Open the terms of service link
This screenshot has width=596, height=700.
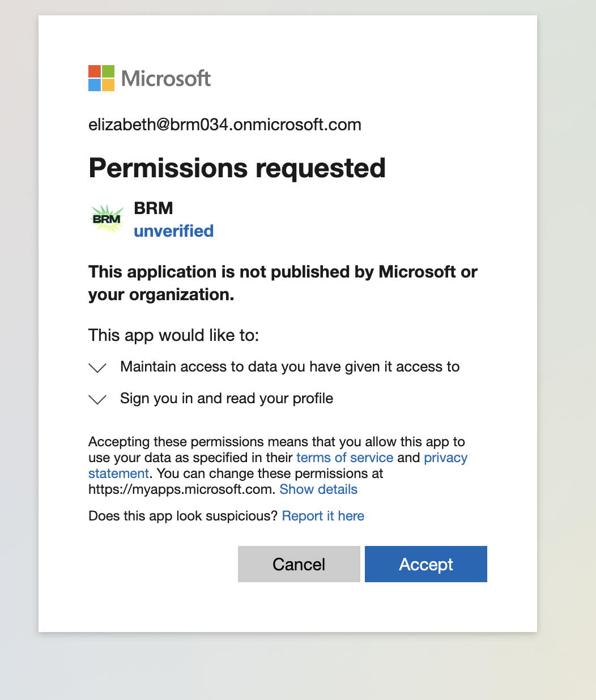coord(344,458)
